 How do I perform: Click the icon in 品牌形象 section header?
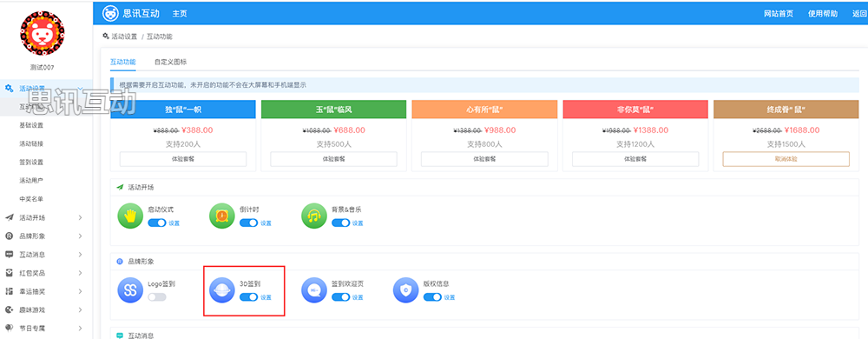click(x=120, y=261)
